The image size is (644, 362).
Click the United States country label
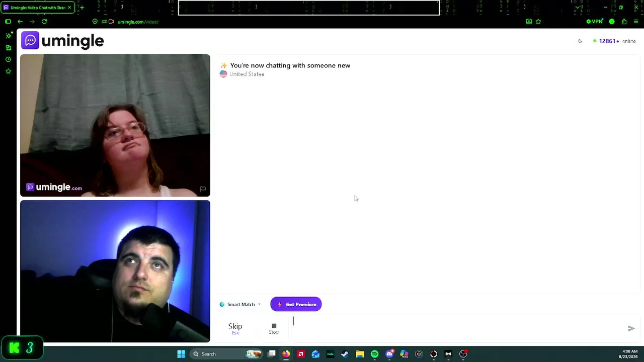tap(247, 74)
